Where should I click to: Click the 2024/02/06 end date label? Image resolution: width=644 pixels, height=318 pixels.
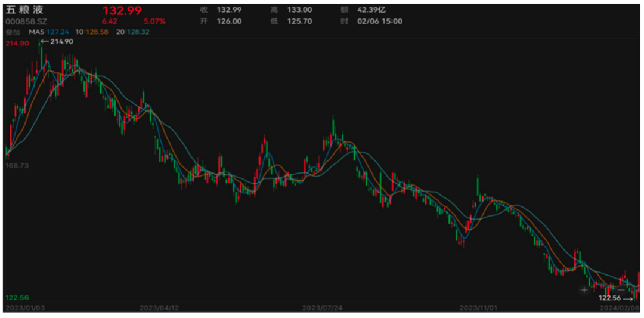(619, 308)
